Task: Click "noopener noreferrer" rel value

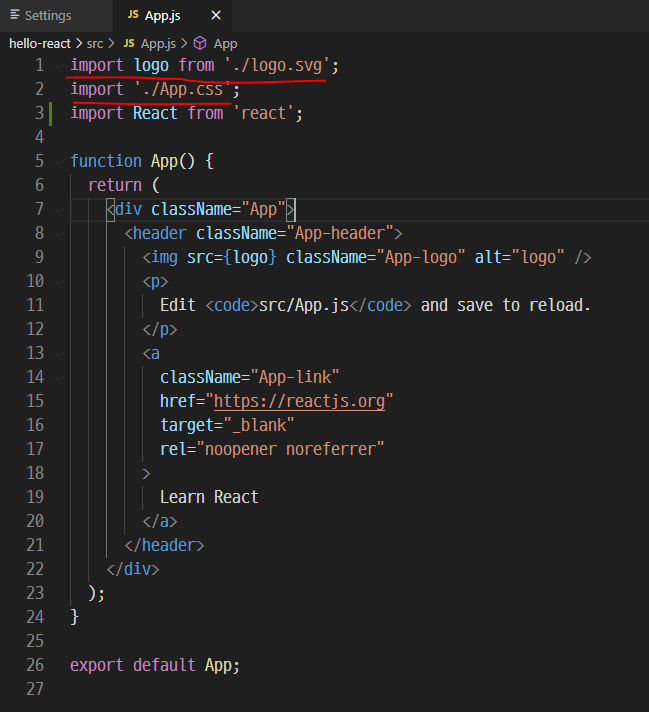Action: [290, 450]
